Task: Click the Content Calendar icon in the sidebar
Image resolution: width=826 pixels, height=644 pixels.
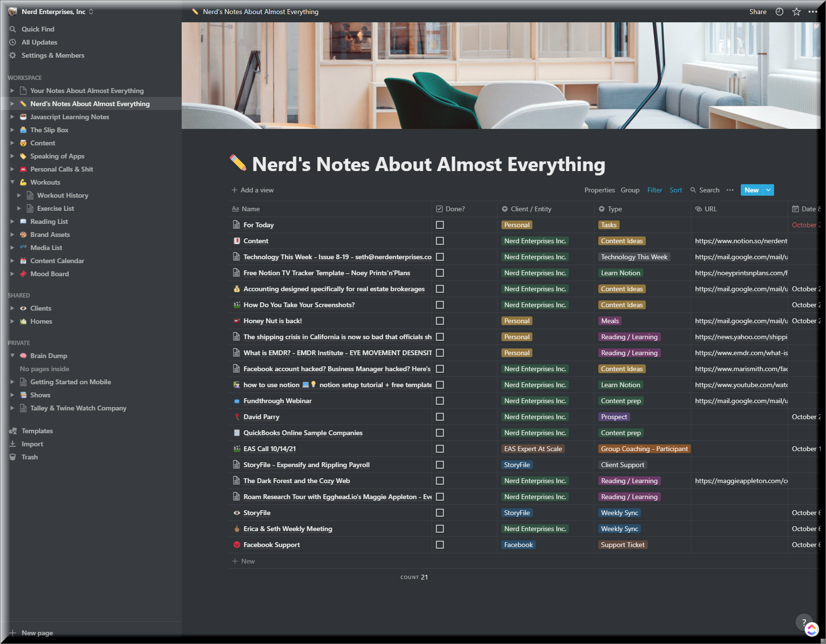Action: coord(23,261)
